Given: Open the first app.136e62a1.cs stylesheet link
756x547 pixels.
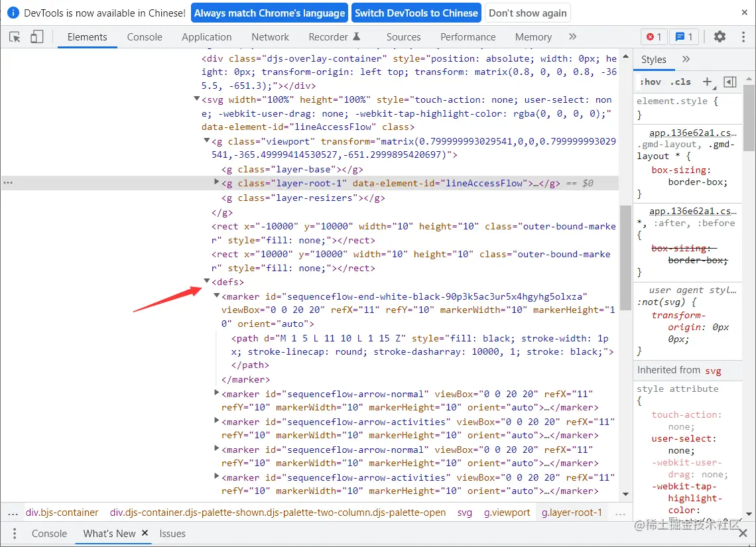Looking at the screenshot, I should [x=693, y=133].
